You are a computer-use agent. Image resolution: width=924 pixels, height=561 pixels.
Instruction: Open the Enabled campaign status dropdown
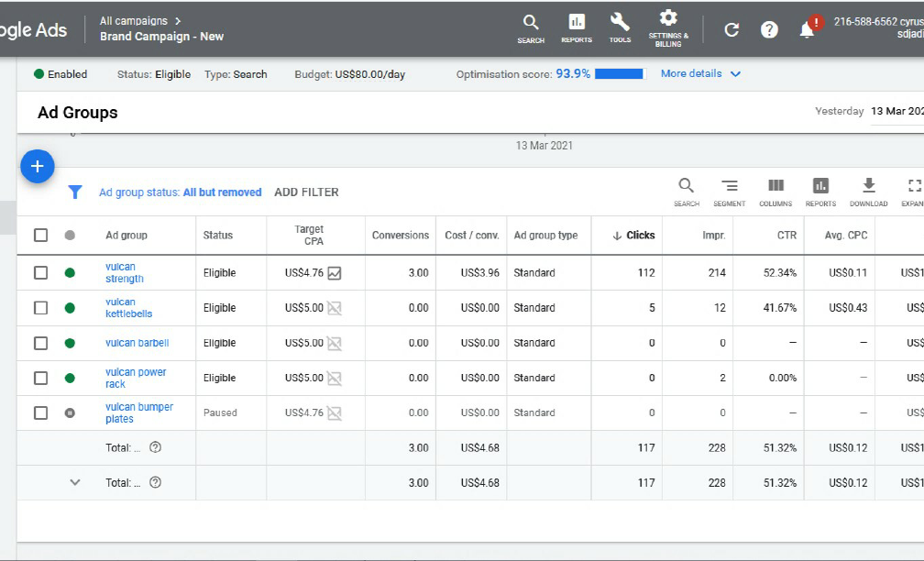[60, 74]
